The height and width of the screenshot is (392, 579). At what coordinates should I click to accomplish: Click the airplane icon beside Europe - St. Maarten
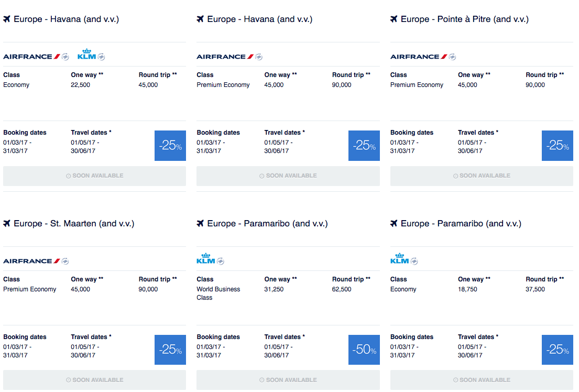pos(7,224)
